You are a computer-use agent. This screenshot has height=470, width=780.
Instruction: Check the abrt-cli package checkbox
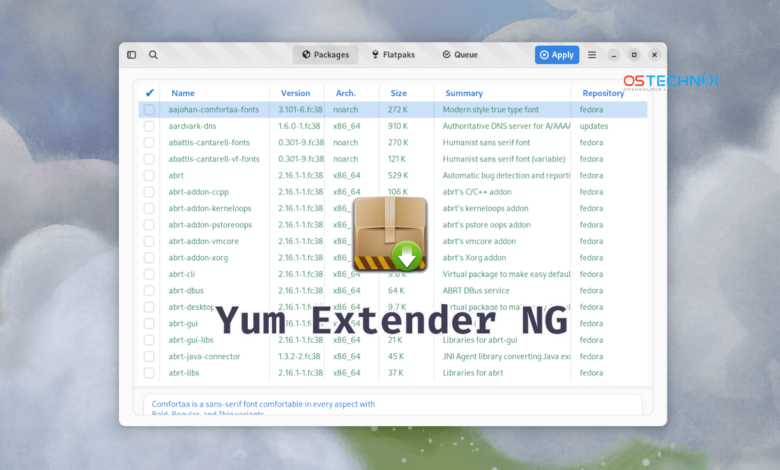point(149,274)
